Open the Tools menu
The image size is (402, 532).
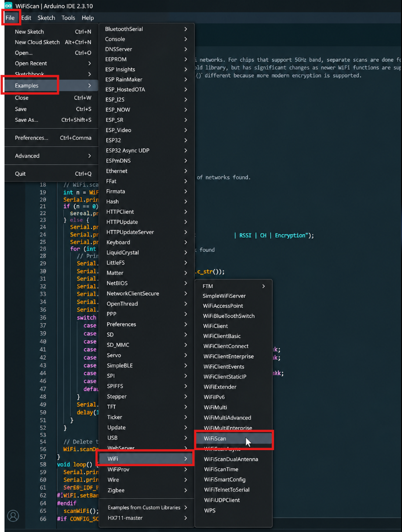click(68, 17)
